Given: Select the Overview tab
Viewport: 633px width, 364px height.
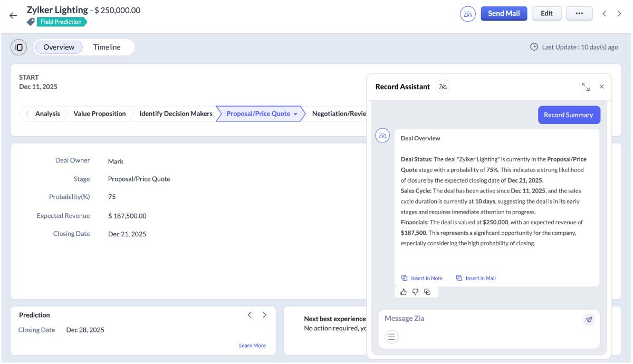Looking at the screenshot, I should pos(60,47).
